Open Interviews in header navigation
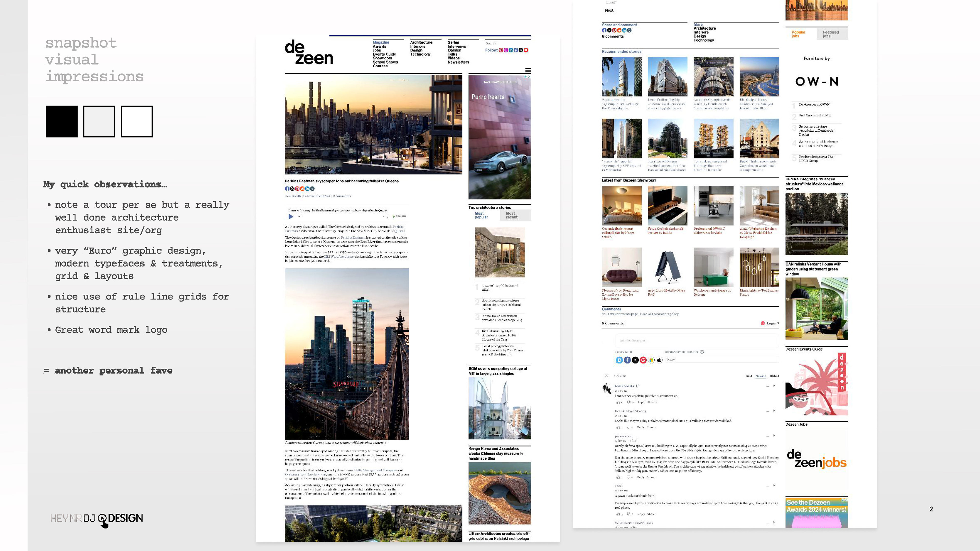Viewport: 980px width, 551px height. coord(457,46)
